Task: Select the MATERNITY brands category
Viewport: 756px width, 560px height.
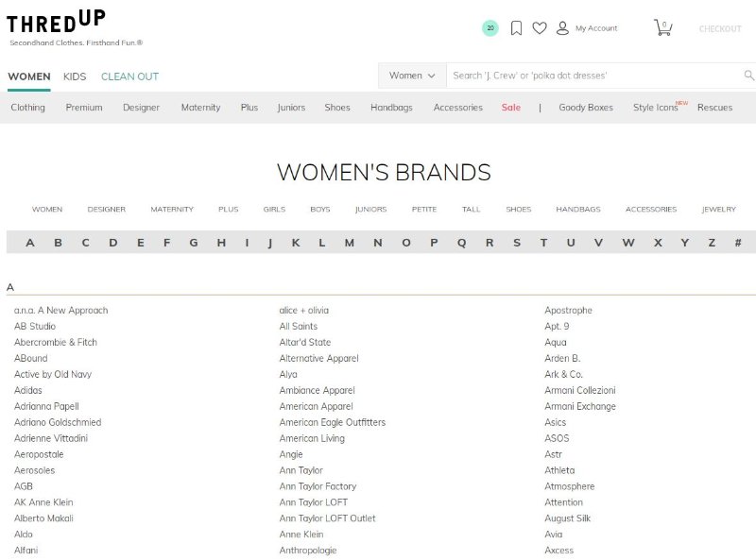Action: pos(172,209)
